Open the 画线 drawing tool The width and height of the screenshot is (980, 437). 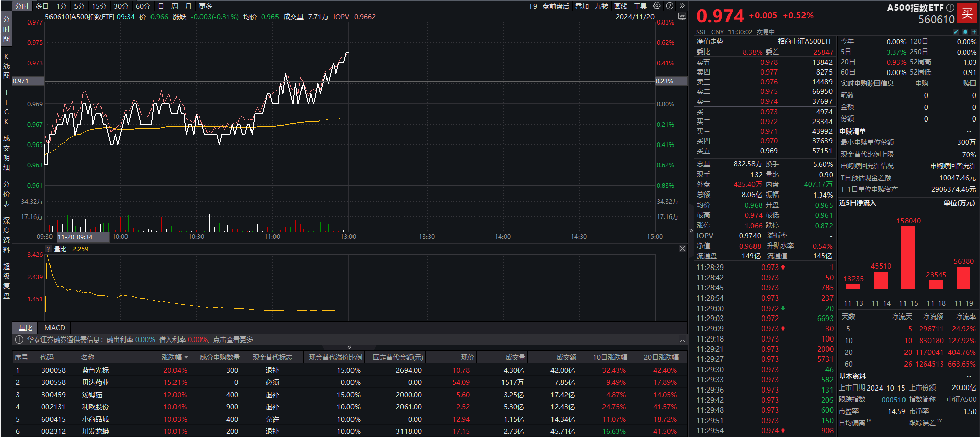coord(621,6)
